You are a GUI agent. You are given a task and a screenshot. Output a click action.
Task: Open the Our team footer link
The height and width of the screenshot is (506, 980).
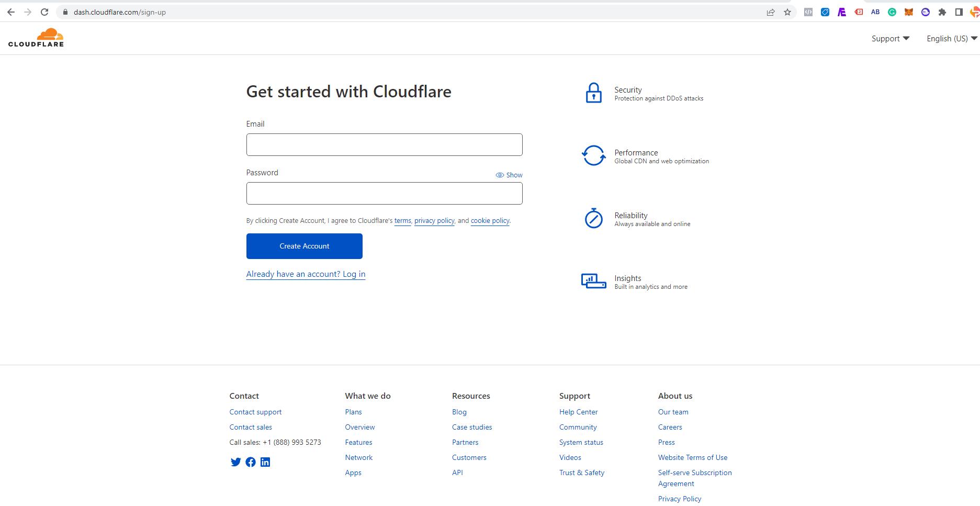[673, 412]
